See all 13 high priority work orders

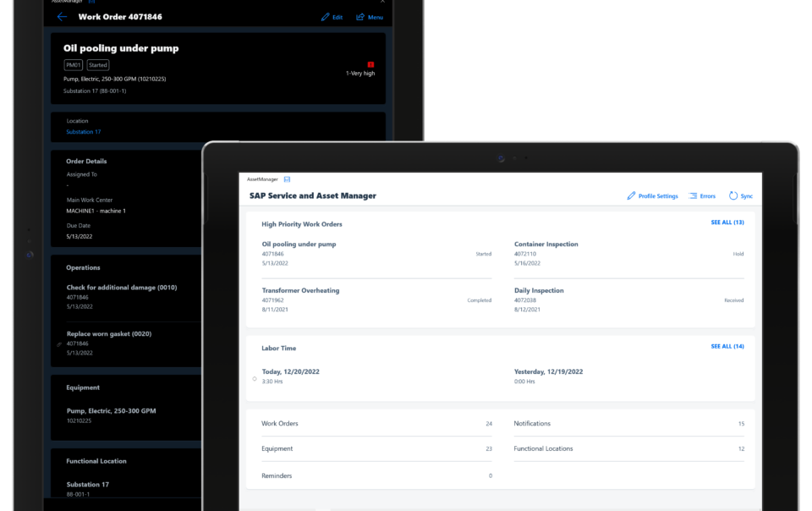727,223
